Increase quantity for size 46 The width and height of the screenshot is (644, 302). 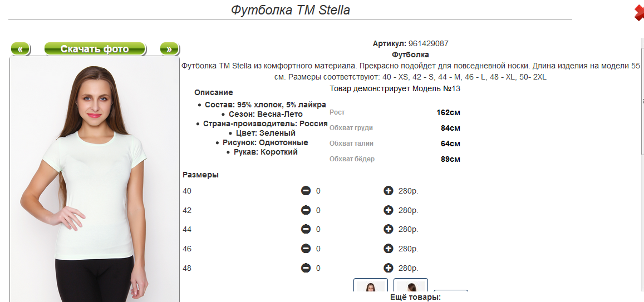(x=388, y=249)
